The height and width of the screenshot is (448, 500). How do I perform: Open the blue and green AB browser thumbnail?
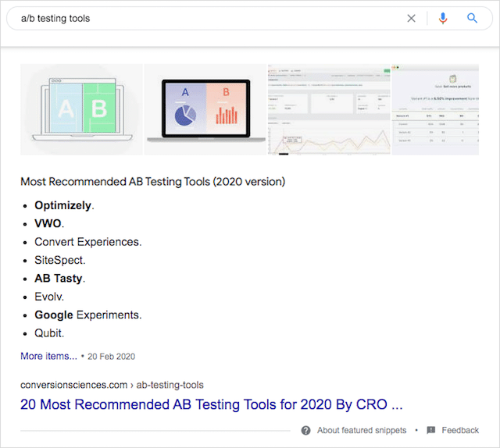click(81, 109)
